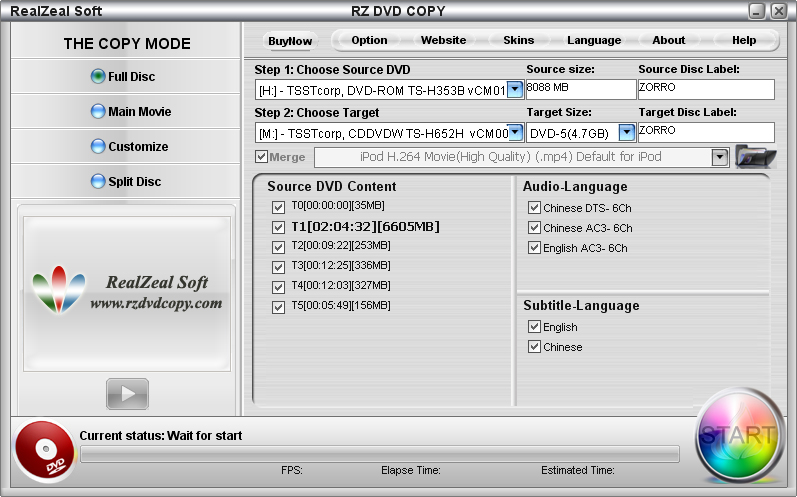Image resolution: width=797 pixels, height=497 pixels.
Task: Click the RealZeal Soft logo thumbnail
Action: click(127, 290)
